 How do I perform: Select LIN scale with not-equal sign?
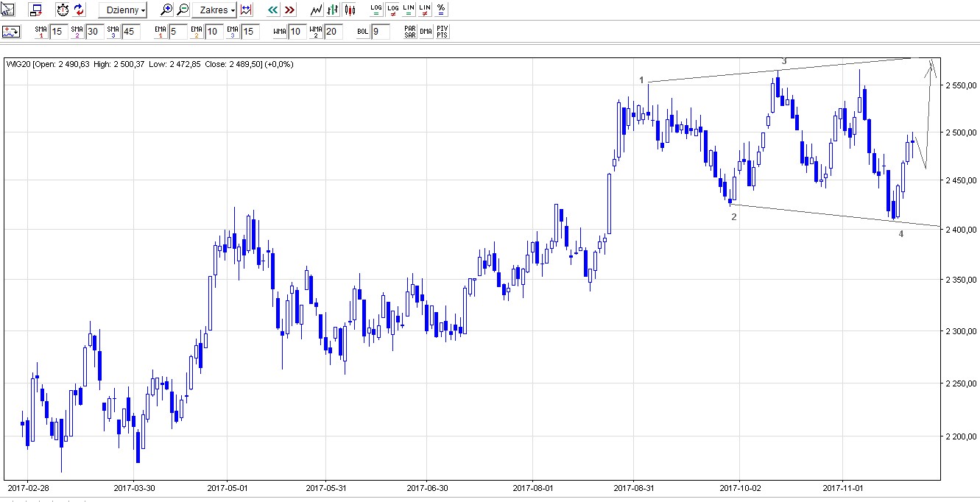[x=425, y=10]
